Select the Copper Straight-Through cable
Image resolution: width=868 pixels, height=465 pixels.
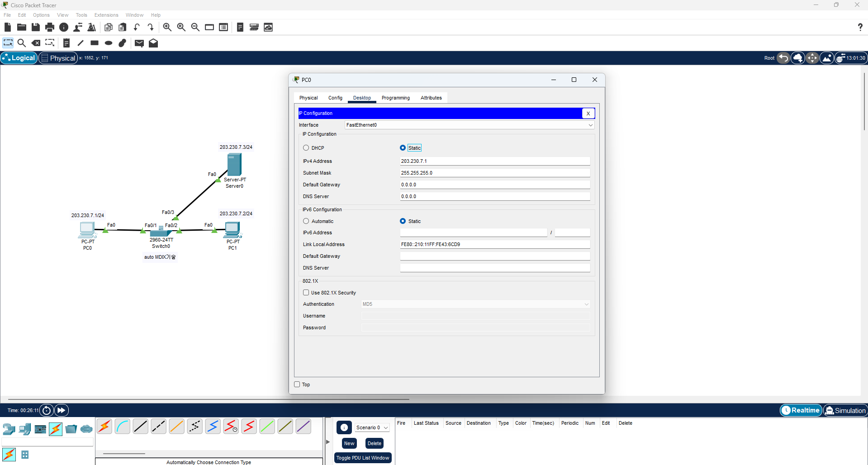(141, 426)
